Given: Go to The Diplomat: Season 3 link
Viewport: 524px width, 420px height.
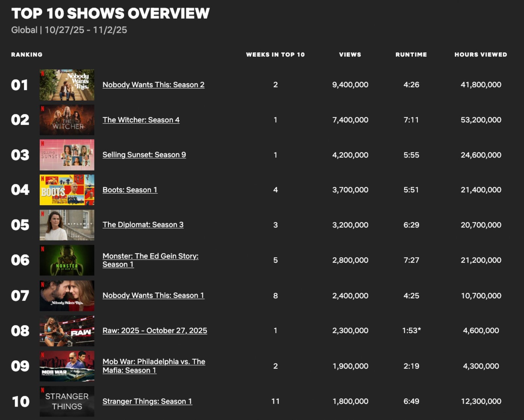Looking at the screenshot, I should coord(143,225).
